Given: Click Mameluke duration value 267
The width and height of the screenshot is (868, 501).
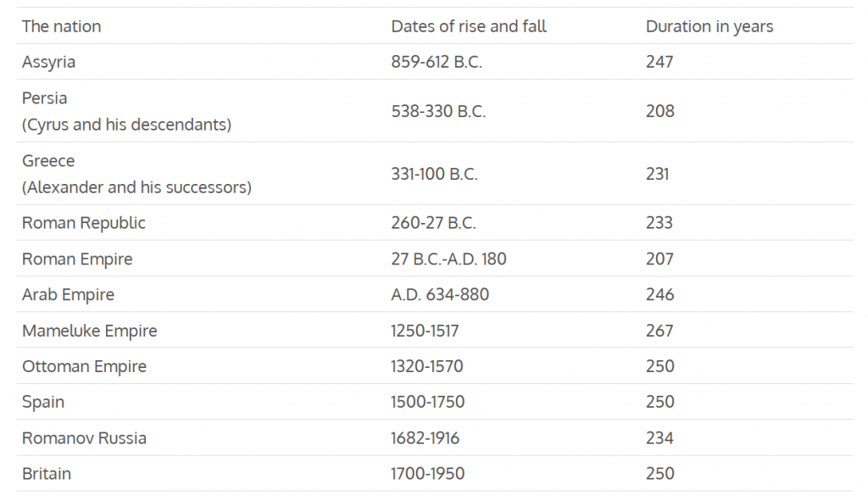Looking at the screenshot, I should (659, 331).
